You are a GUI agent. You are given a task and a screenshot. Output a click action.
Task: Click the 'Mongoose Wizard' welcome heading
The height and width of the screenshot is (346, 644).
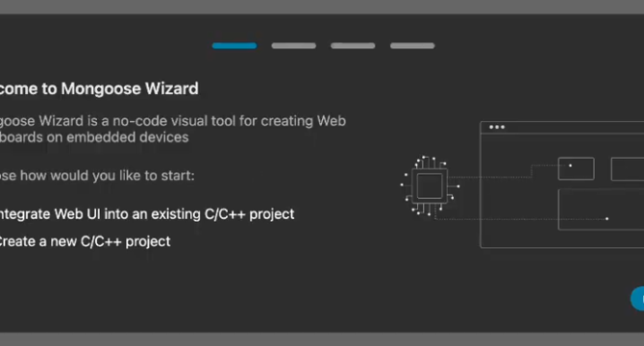click(x=99, y=88)
